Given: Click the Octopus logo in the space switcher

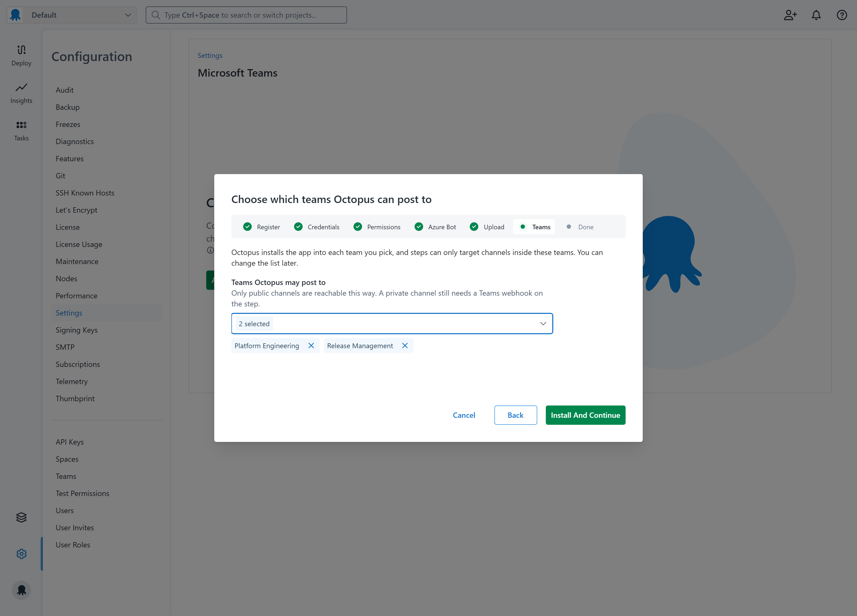Looking at the screenshot, I should (x=16, y=15).
